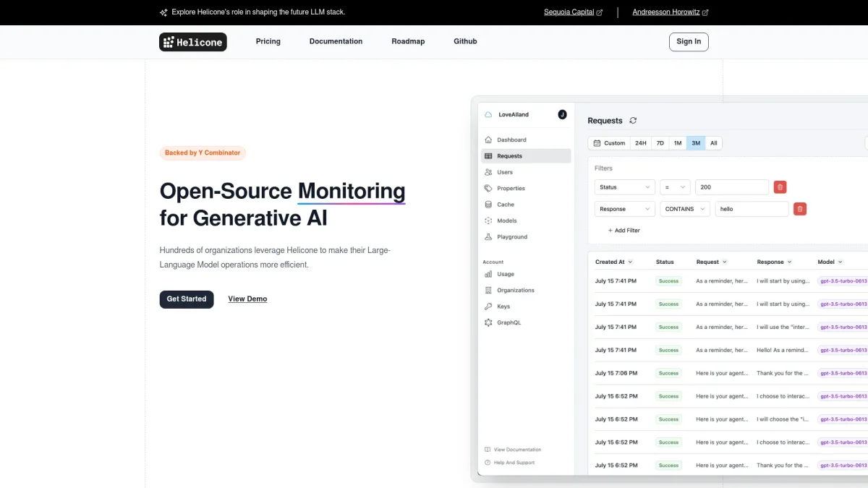The image size is (868, 488).
Task: Open the Pricing page from navbar
Action: click(268, 41)
